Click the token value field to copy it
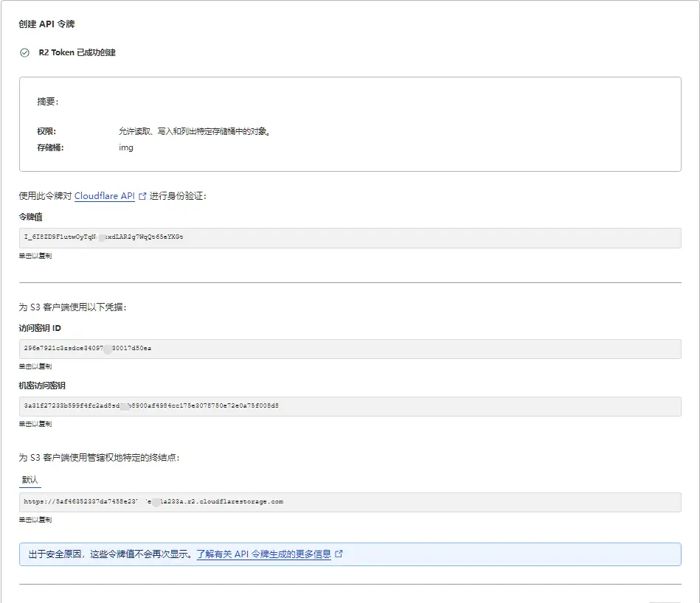The width and height of the screenshot is (700, 603). click(x=350, y=237)
